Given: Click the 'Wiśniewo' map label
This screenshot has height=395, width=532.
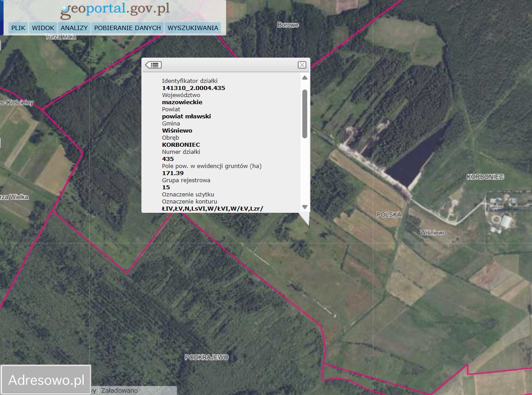Looking at the screenshot, I should click(433, 232).
